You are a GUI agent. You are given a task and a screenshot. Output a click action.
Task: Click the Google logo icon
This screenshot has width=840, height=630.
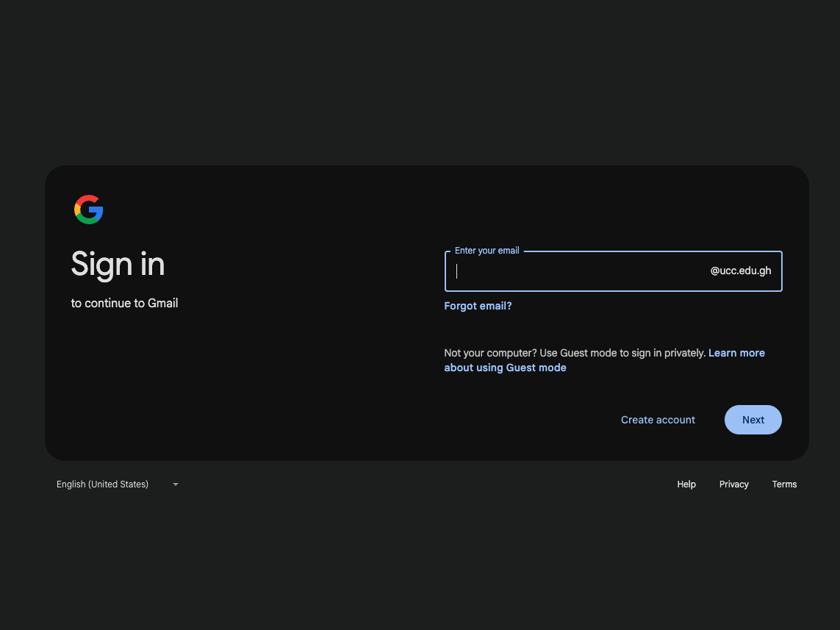(88, 210)
